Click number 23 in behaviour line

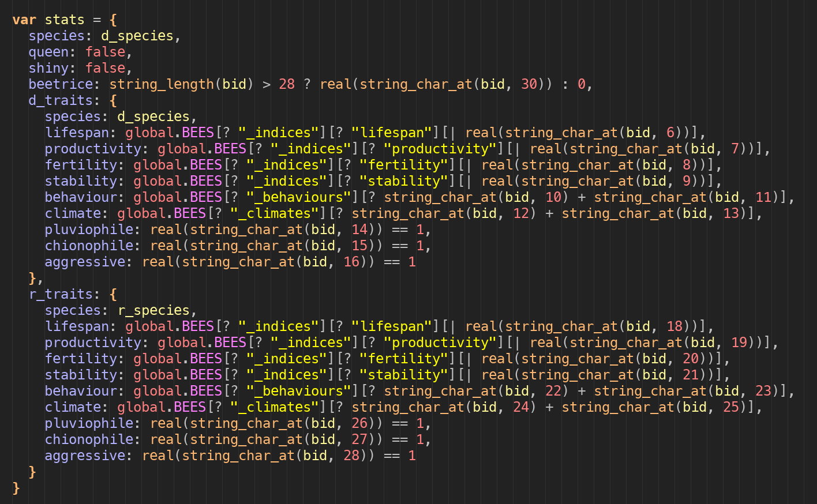[763, 391]
